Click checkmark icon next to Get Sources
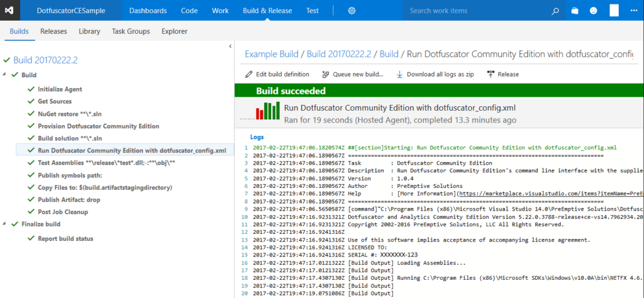 coord(31,101)
